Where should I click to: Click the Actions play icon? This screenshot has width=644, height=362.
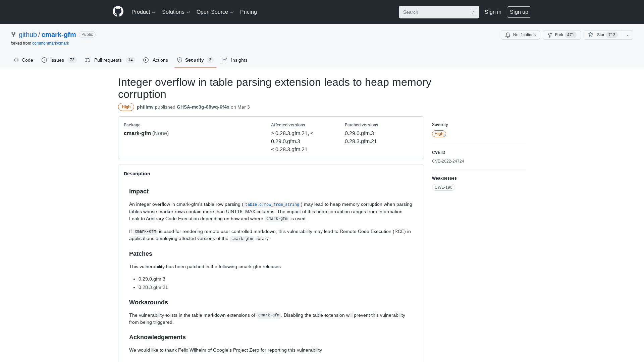[146, 60]
